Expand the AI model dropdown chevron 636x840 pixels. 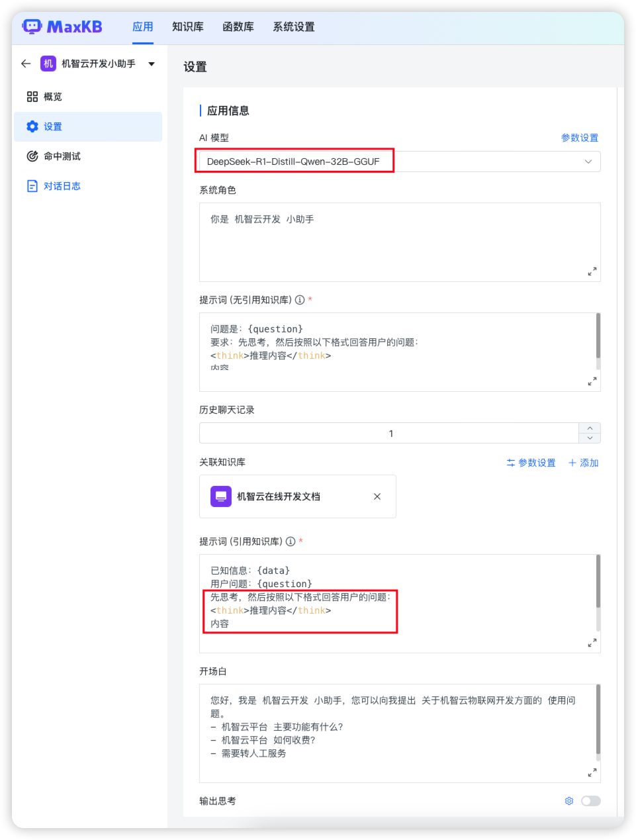[x=588, y=162]
